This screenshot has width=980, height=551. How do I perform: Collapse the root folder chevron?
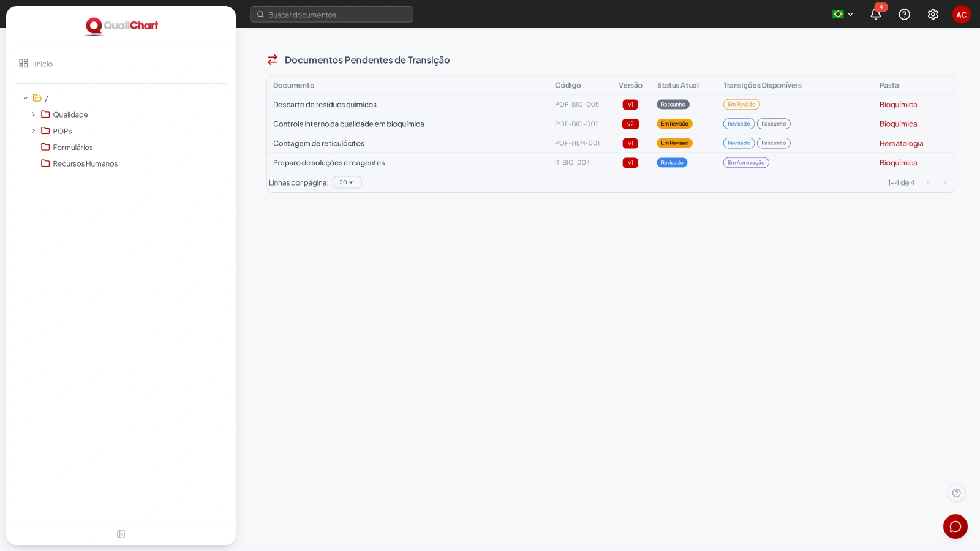(x=26, y=98)
